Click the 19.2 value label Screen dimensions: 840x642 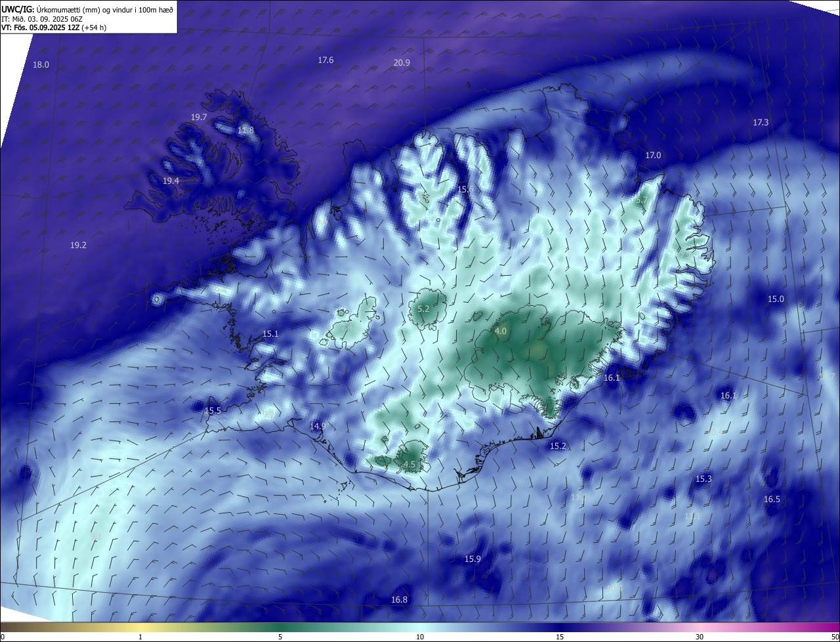pyautogui.click(x=78, y=245)
